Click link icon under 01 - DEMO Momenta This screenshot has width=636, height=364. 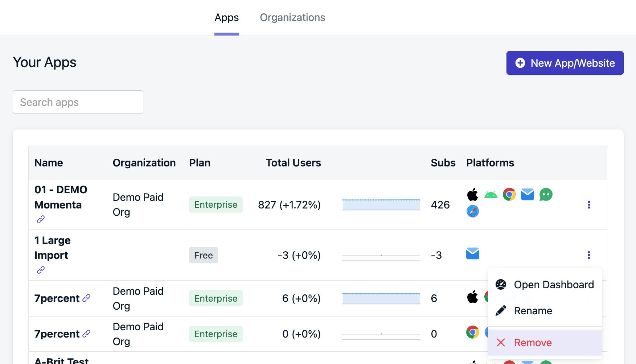[41, 219]
